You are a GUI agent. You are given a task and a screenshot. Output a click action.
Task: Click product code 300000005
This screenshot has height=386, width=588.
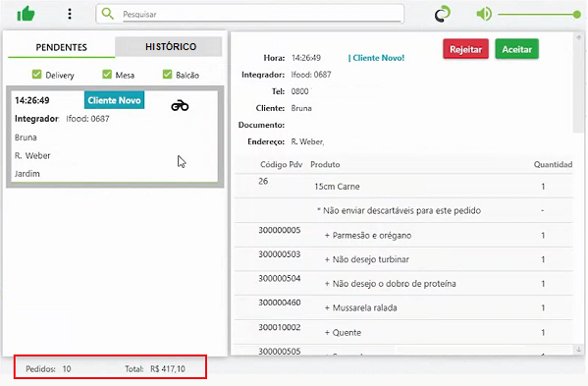pyautogui.click(x=280, y=230)
